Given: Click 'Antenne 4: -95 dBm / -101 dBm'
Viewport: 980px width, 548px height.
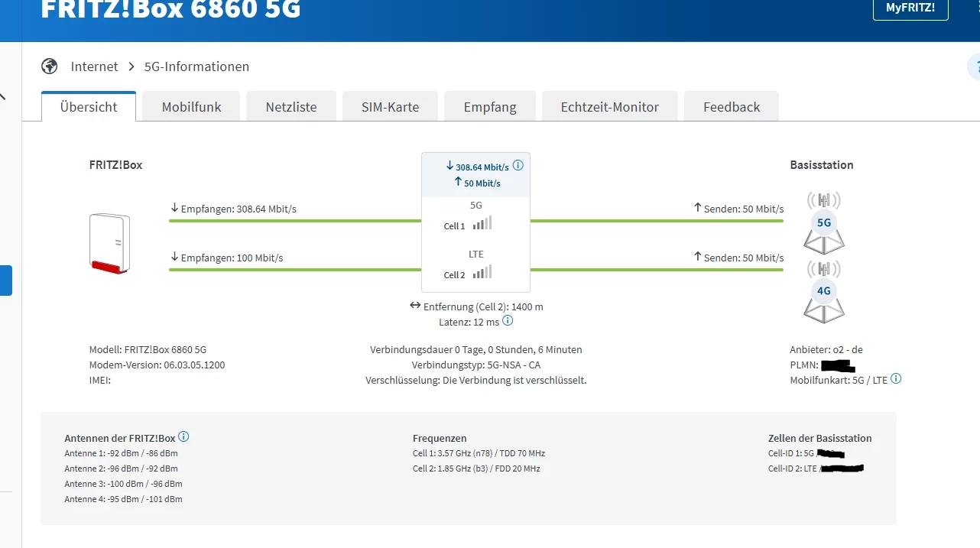Looking at the screenshot, I should tap(123, 499).
